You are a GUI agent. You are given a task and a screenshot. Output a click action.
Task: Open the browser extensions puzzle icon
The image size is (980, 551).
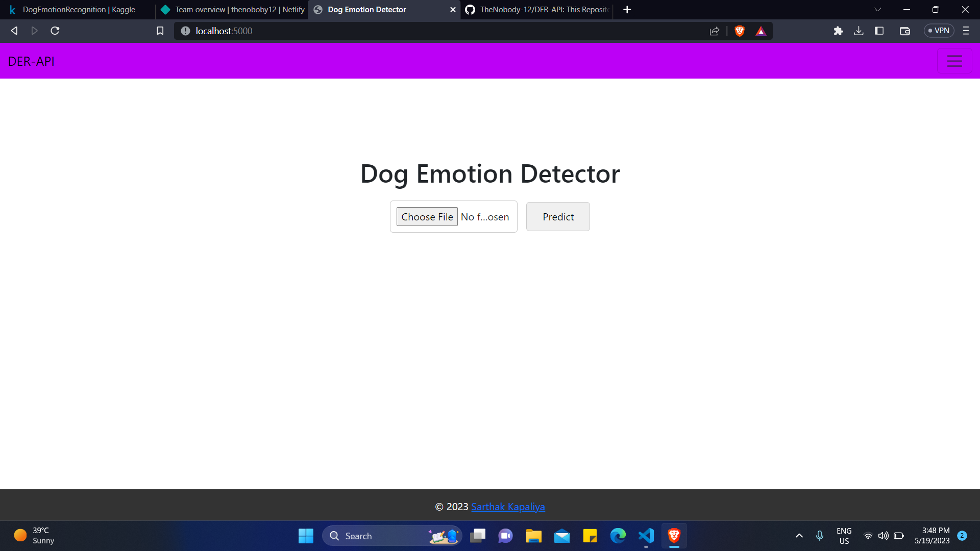pos(838,31)
